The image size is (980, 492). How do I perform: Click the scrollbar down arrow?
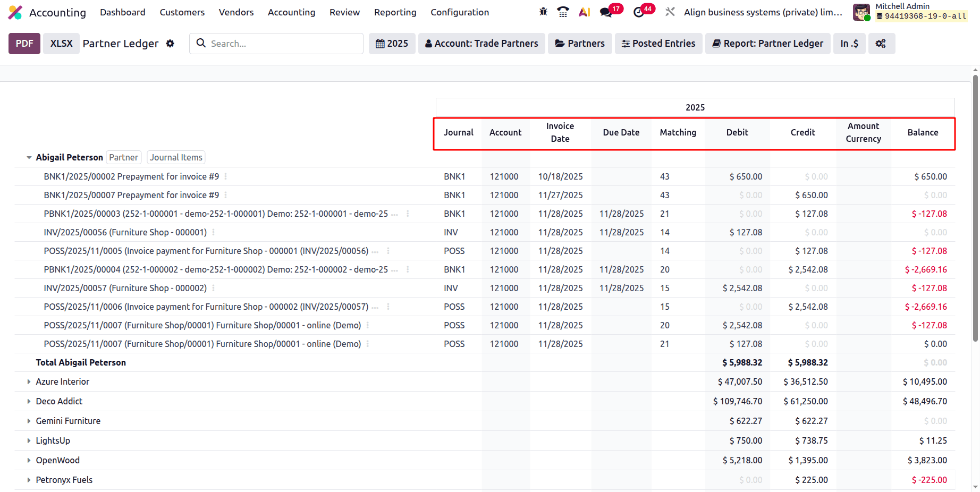pyautogui.click(x=975, y=487)
